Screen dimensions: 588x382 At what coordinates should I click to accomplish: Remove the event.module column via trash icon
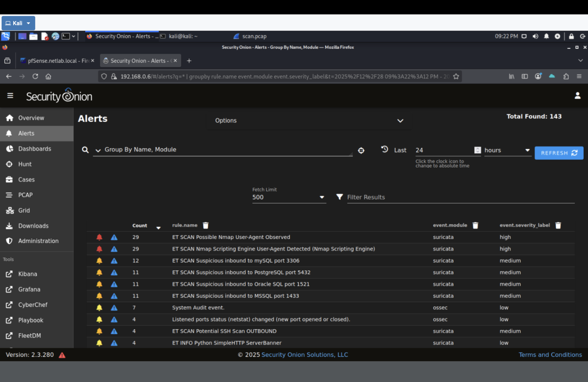(x=476, y=225)
